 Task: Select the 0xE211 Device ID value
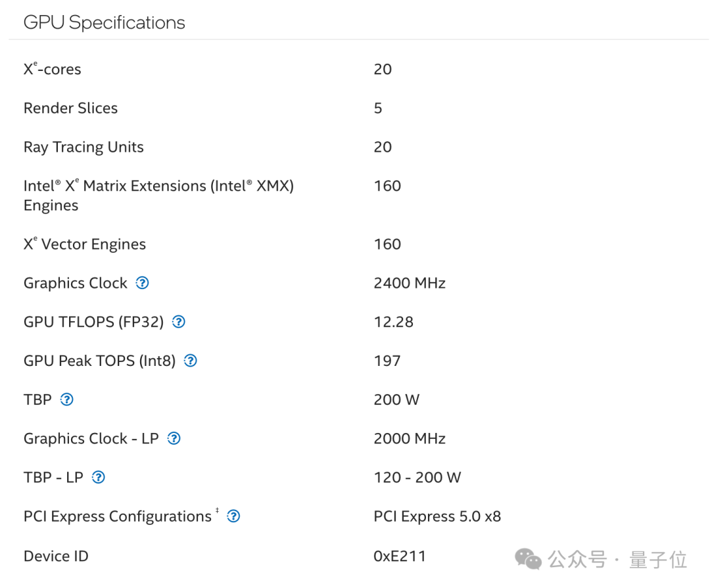(x=400, y=556)
